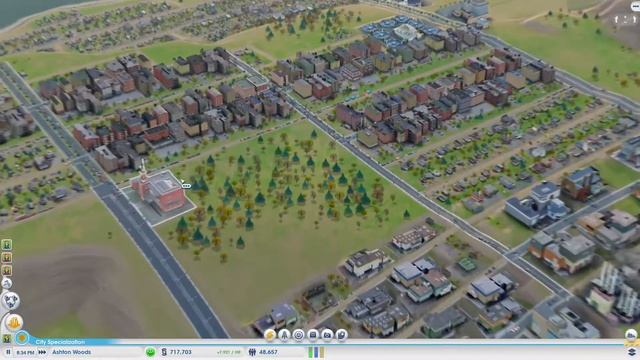Click the ellipsis bubble beside city hall
The height and width of the screenshot is (360, 640).
coord(187,186)
